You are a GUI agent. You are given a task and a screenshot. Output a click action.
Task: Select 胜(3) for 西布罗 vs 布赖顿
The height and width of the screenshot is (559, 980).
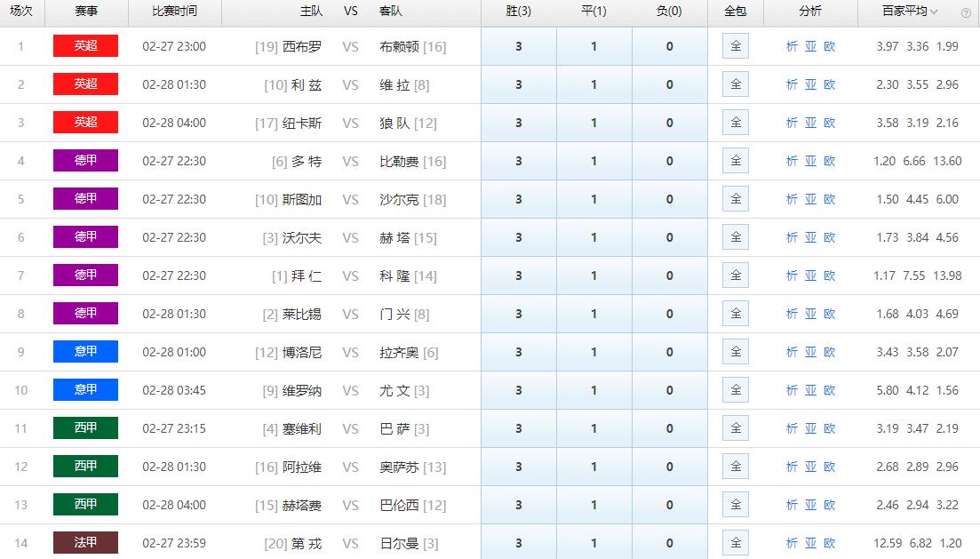tap(519, 46)
